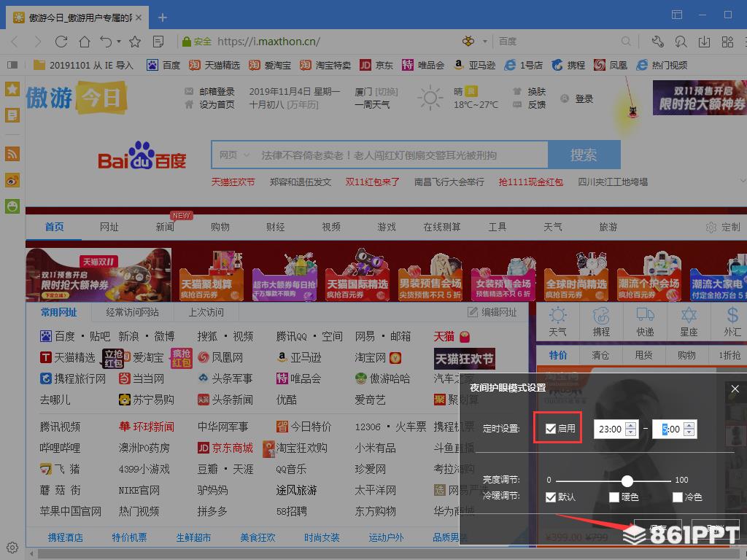This screenshot has width=747, height=560.
Task: Switch to the 购物 navigation tab
Action: [x=220, y=227]
